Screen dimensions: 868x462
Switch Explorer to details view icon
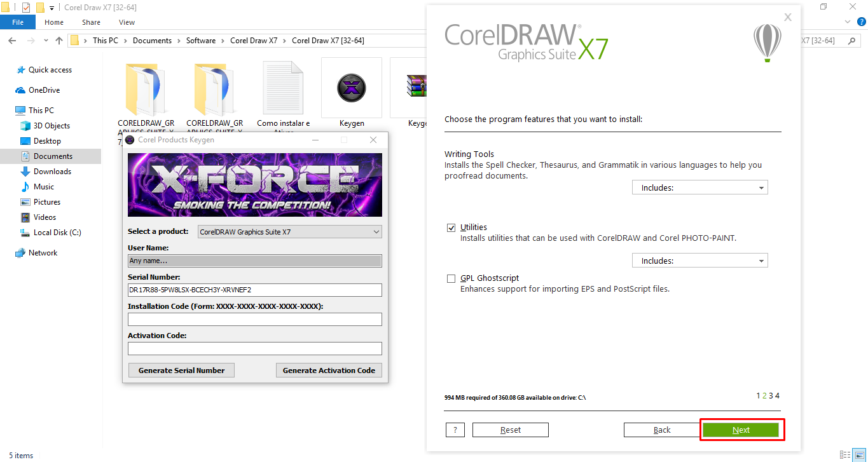[844, 455]
